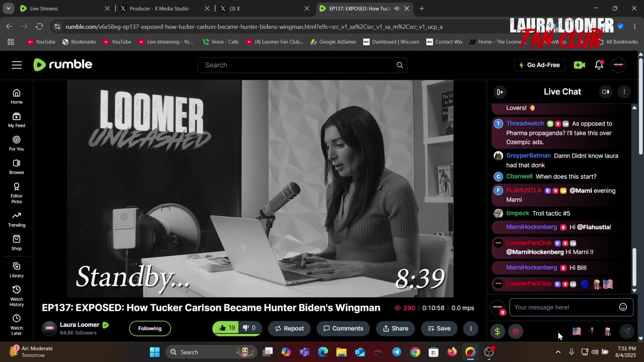Click the red gift icon in chat

click(x=515, y=331)
